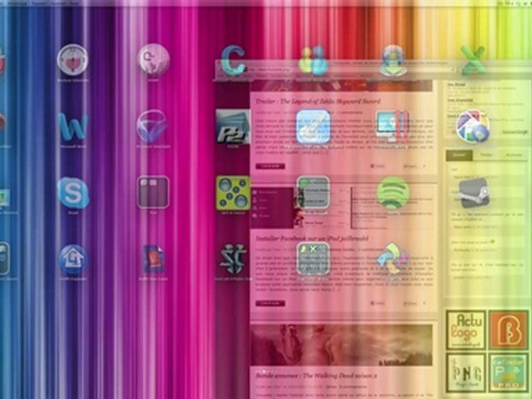Open the Installer Facebook sur iPad article
The height and width of the screenshot is (399, 532).
point(312,238)
